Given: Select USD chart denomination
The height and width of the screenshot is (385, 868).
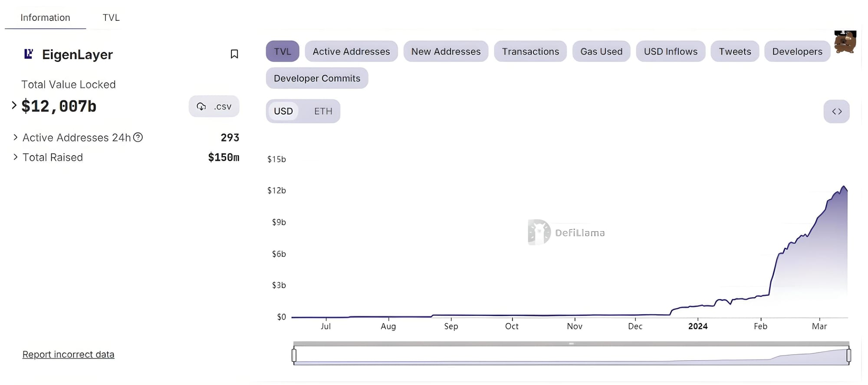Looking at the screenshot, I should [283, 111].
